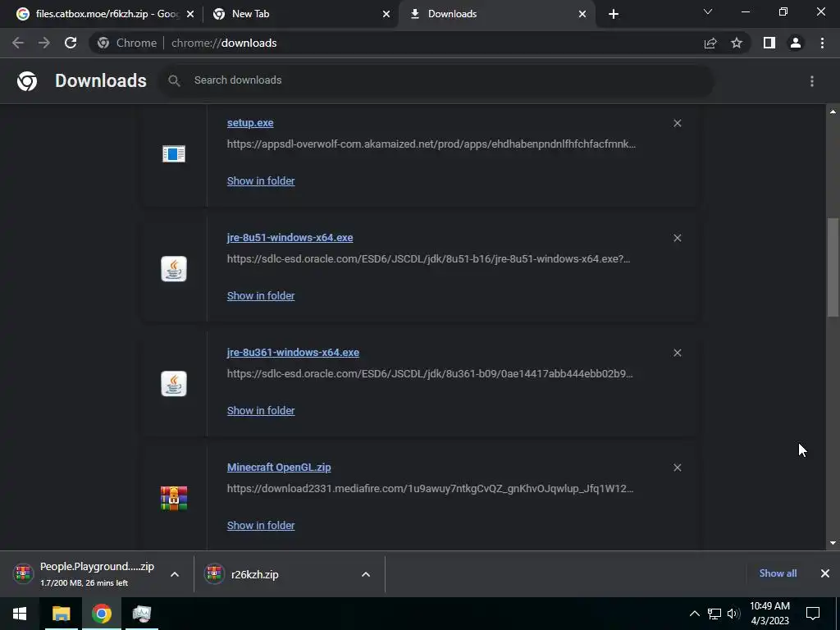The height and width of the screenshot is (630, 840).
Task: Close the bottom download shelf
Action: coord(825,573)
